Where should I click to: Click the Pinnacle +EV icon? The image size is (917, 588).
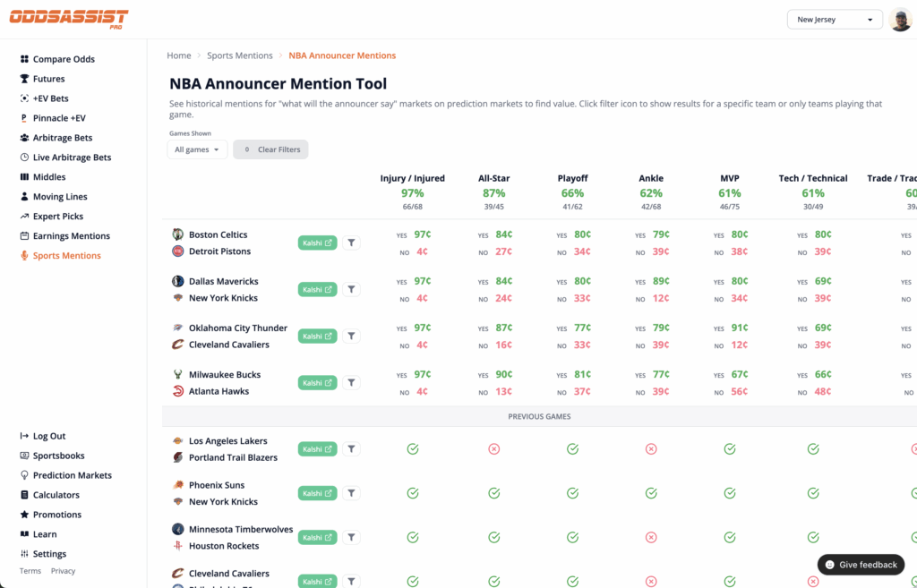tap(24, 118)
